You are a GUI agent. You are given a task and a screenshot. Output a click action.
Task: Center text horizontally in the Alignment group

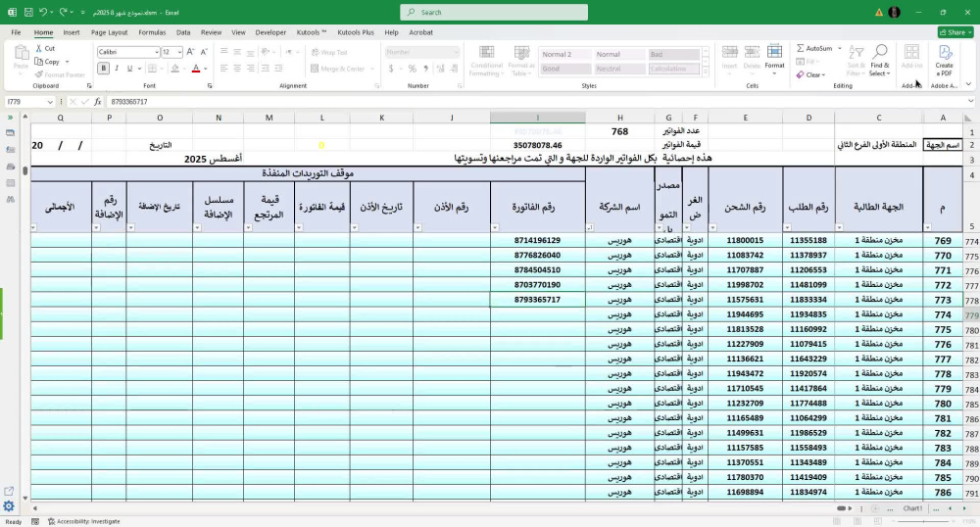coord(237,69)
